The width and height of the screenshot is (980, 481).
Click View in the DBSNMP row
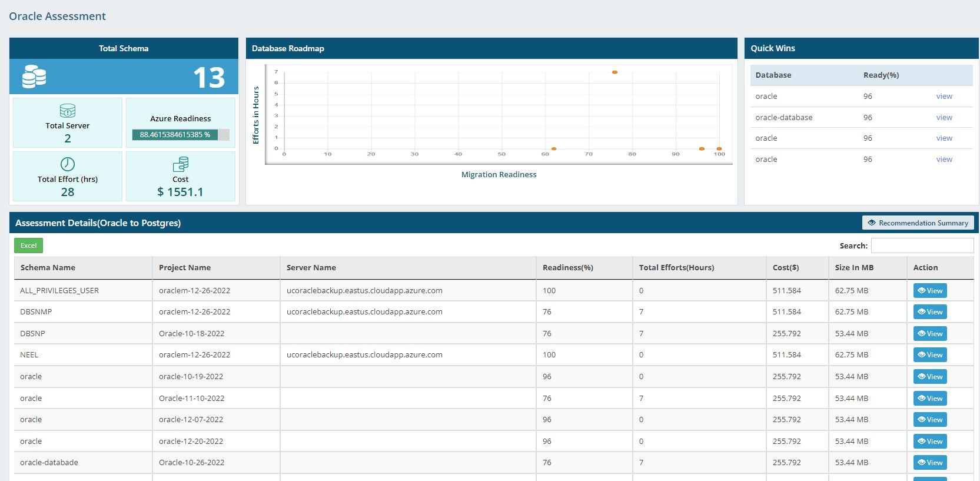coord(930,312)
